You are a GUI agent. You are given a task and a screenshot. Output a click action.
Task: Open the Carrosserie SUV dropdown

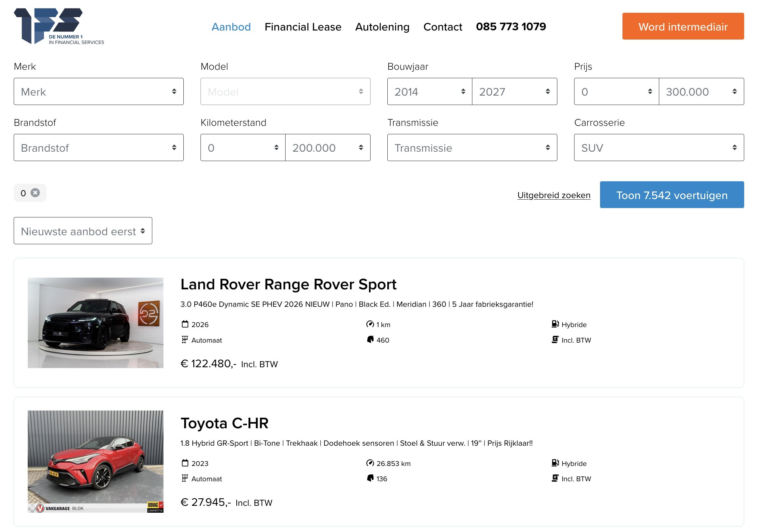pyautogui.click(x=659, y=148)
